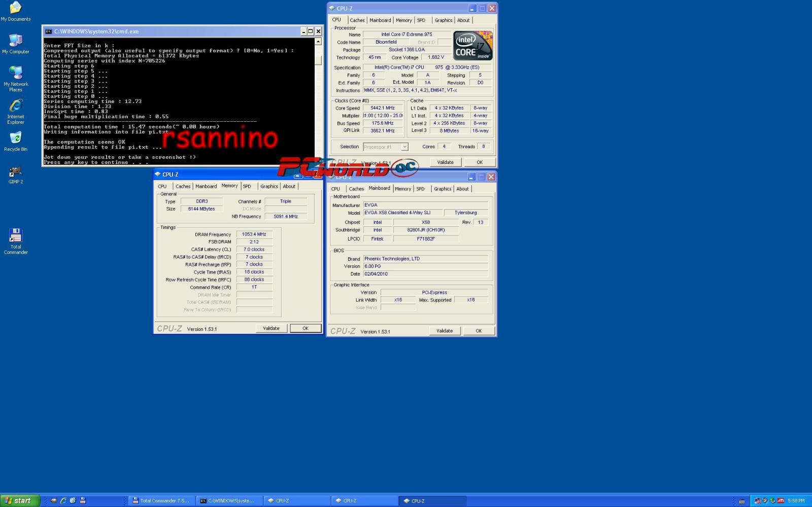Select Memory tab in Mainboard window
Image resolution: width=812 pixels, height=507 pixels.
[x=403, y=189]
